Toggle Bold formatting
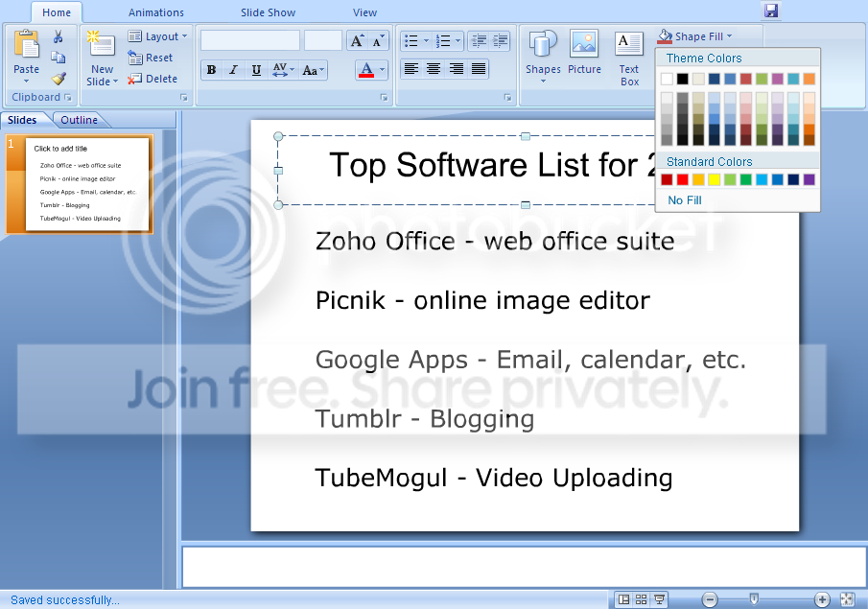Viewport: 868px width, 609px height. click(211, 70)
